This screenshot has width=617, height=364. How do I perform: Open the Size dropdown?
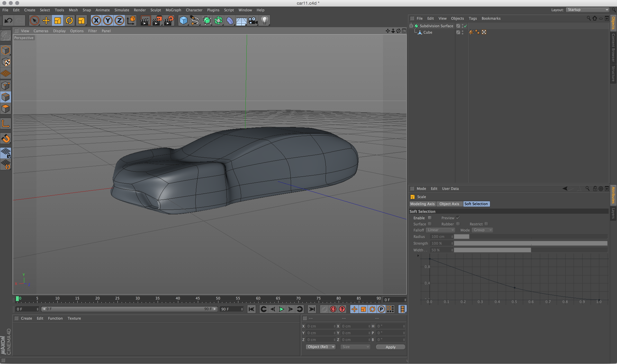355,347
